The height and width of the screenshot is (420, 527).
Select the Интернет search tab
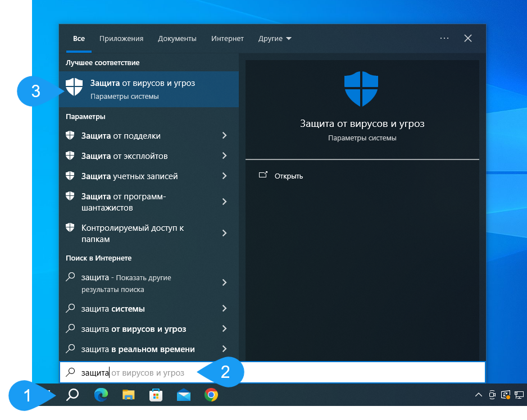click(x=228, y=39)
